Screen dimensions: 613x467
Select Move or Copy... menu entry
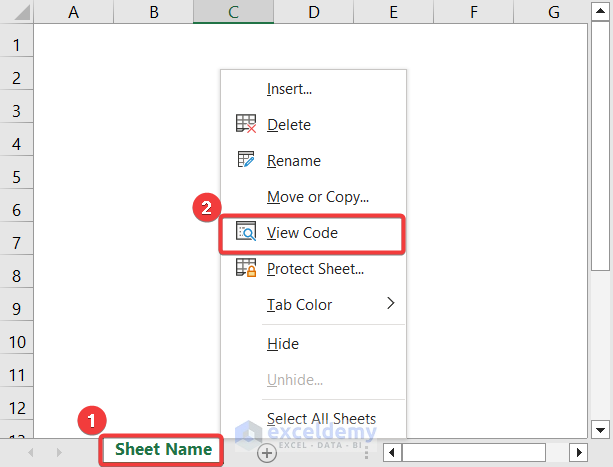point(317,197)
